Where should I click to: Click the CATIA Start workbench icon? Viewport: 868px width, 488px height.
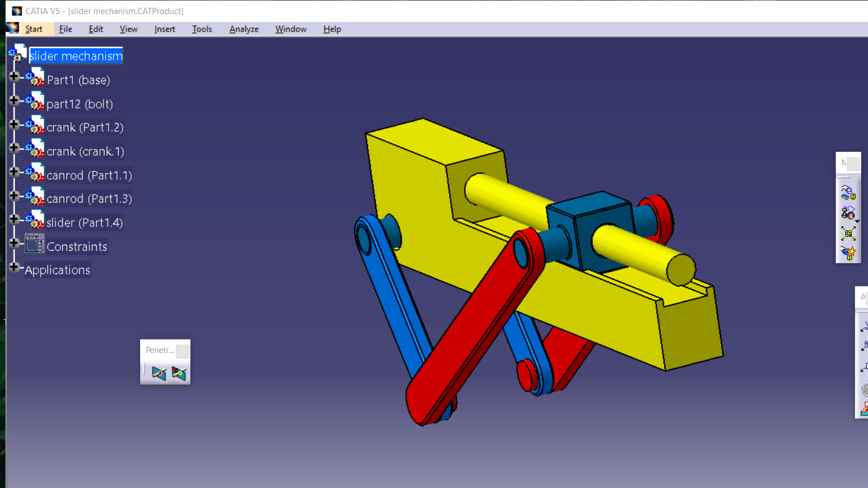tap(12, 28)
